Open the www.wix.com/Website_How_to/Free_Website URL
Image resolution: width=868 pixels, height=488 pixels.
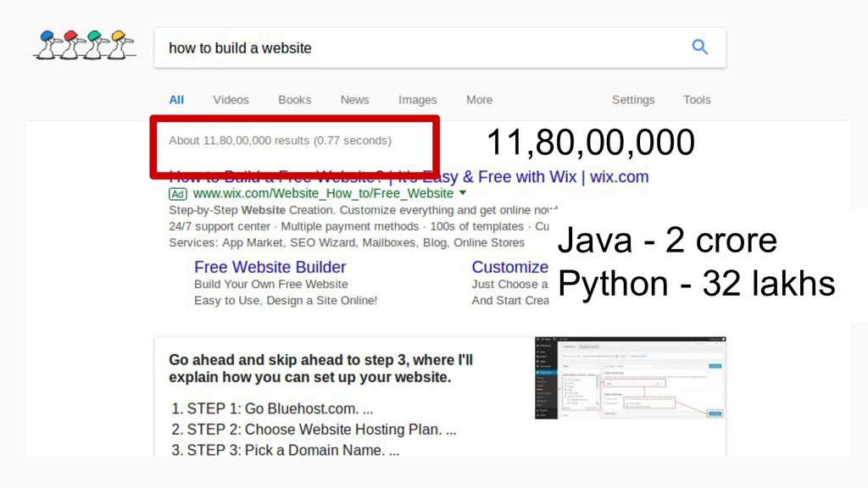(323, 194)
